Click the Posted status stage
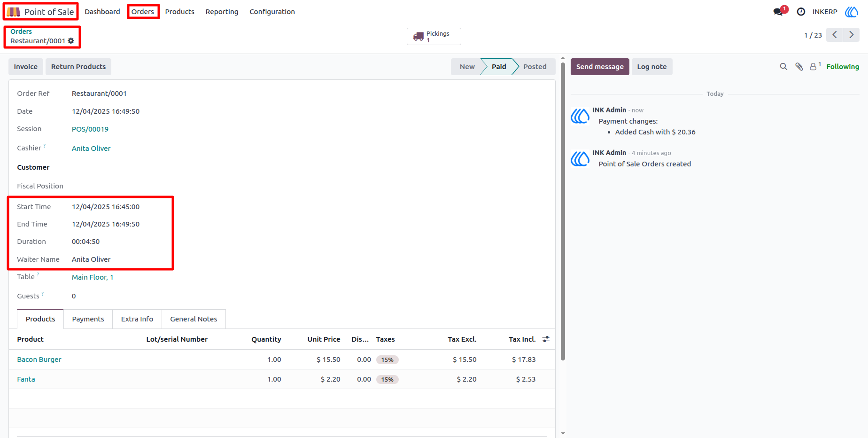868x438 pixels. [535, 67]
